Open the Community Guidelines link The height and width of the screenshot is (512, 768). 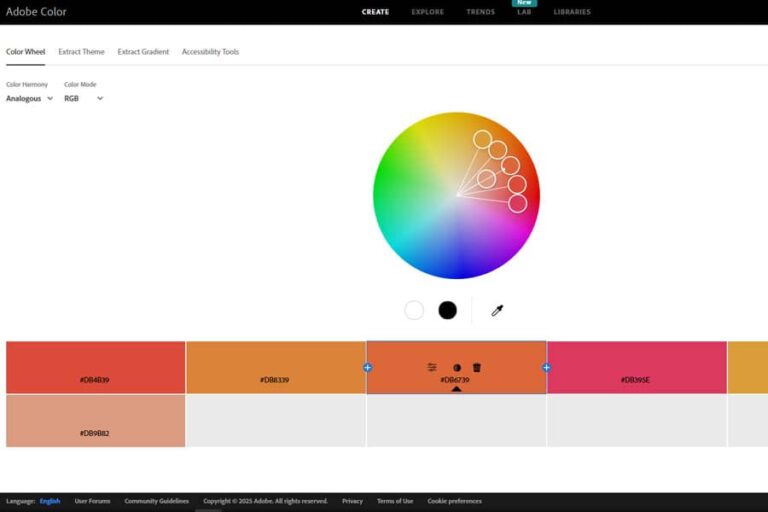click(x=156, y=501)
